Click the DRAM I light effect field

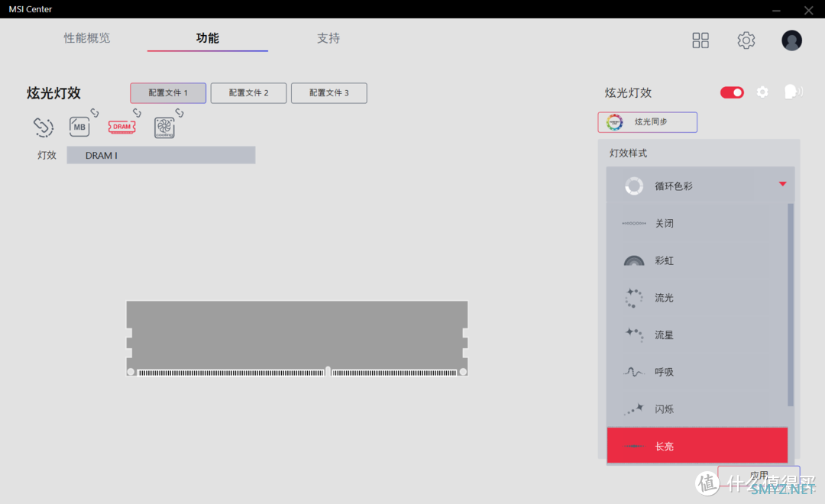coord(161,155)
